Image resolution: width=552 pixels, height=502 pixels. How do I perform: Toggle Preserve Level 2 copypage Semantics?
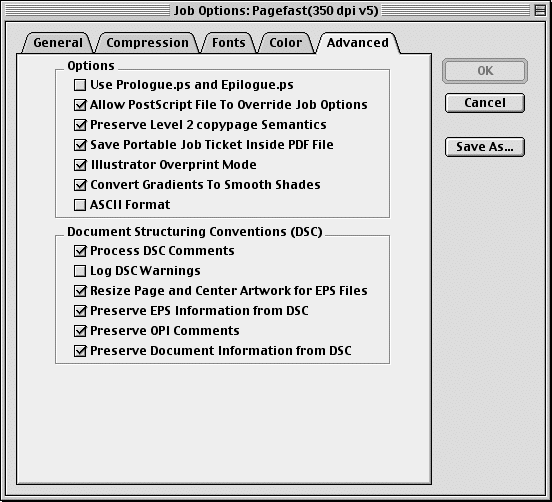[80, 125]
